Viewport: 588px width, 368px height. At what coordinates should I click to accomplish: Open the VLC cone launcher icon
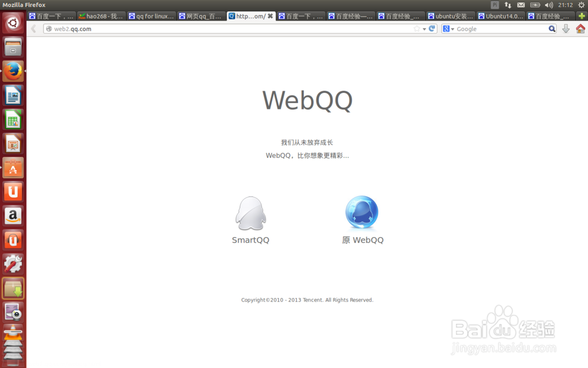click(13, 333)
